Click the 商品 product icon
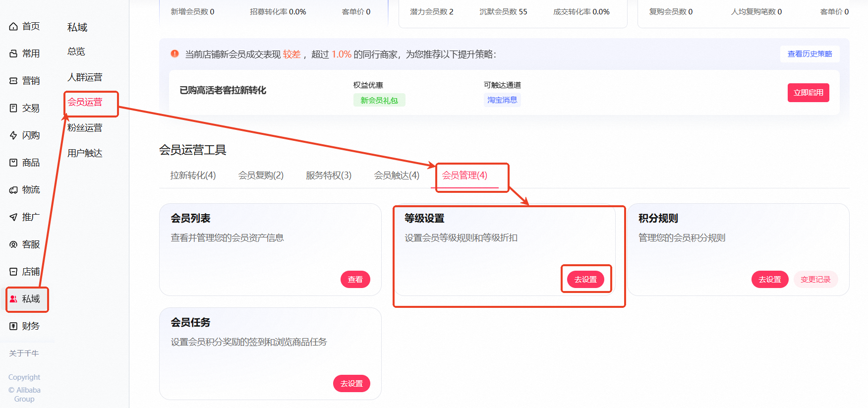This screenshot has width=868, height=408. click(x=13, y=163)
